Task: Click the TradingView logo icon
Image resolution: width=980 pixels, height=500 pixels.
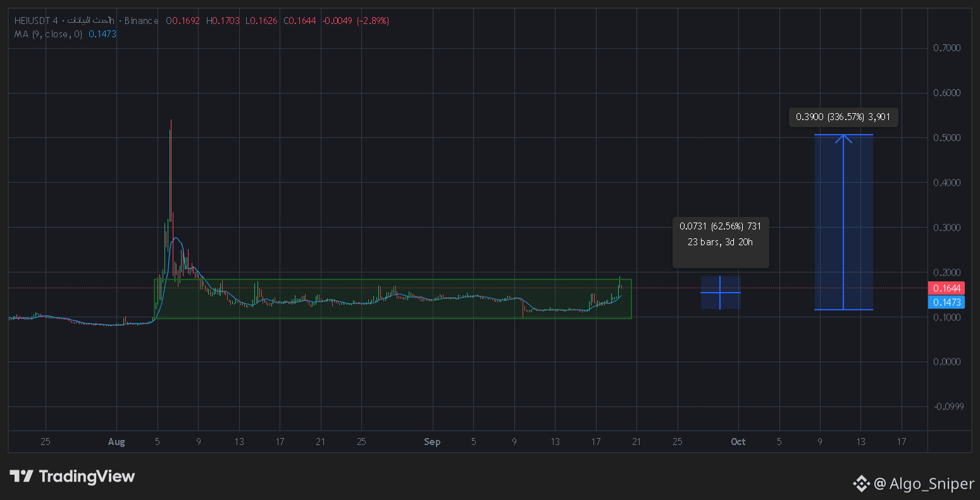Action: coord(22,476)
